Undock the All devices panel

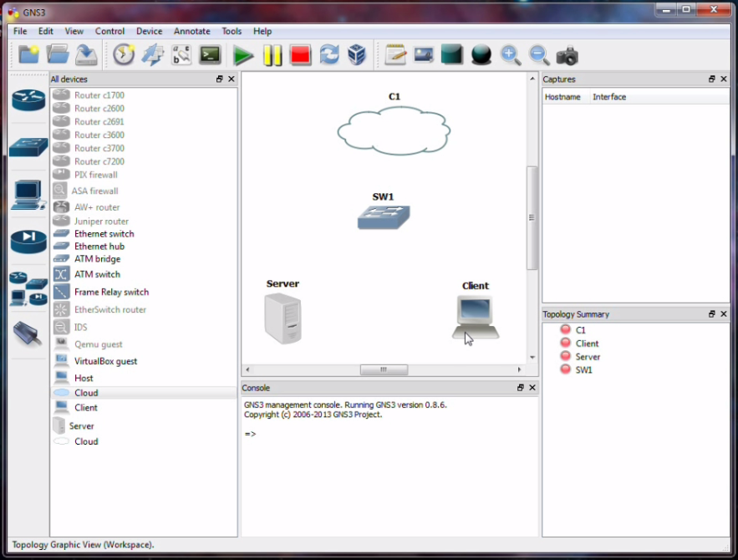219,79
